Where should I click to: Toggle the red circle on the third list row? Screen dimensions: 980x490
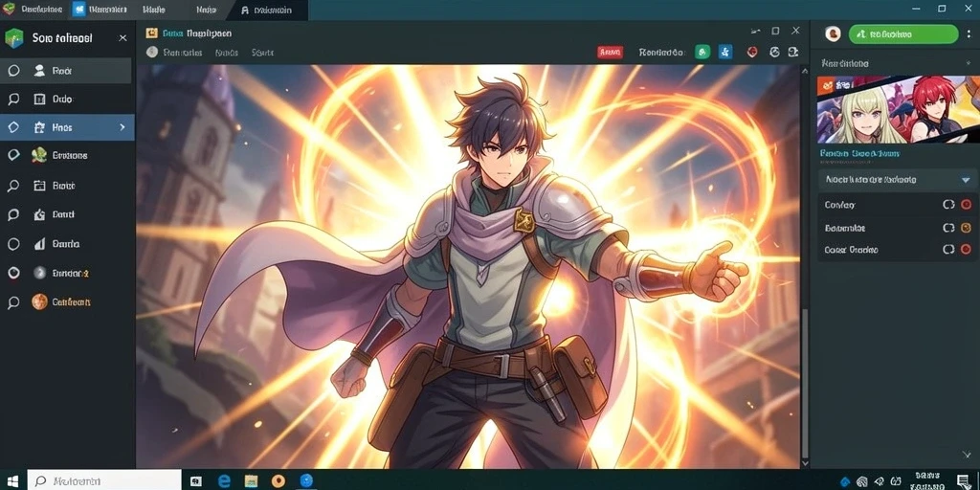[x=965, y=250]
